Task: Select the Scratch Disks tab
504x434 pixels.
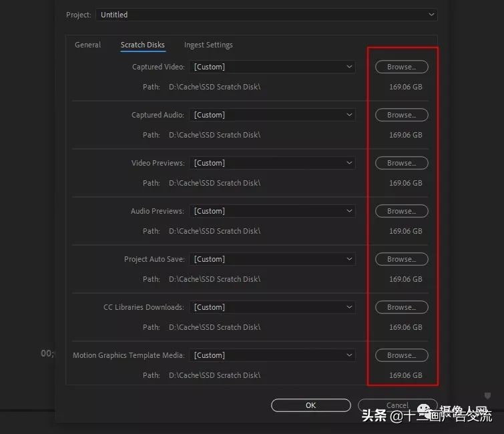Action: click(143, 45)
